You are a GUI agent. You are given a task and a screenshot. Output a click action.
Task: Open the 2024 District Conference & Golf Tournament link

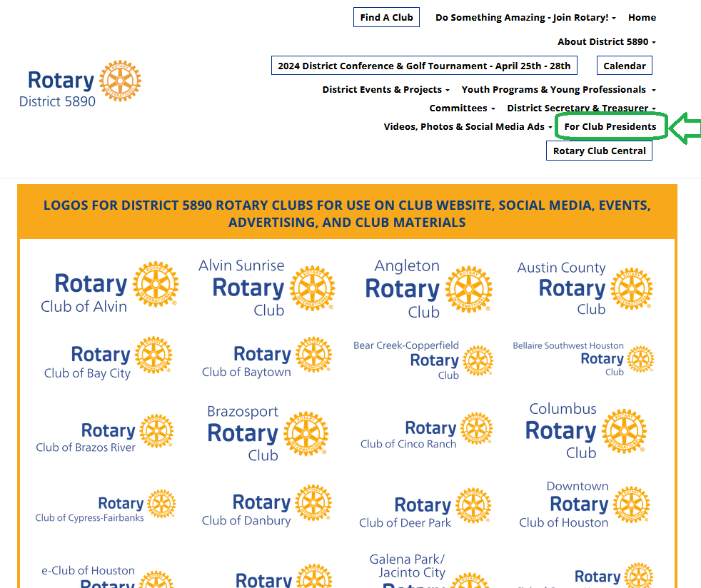point(424,66)
